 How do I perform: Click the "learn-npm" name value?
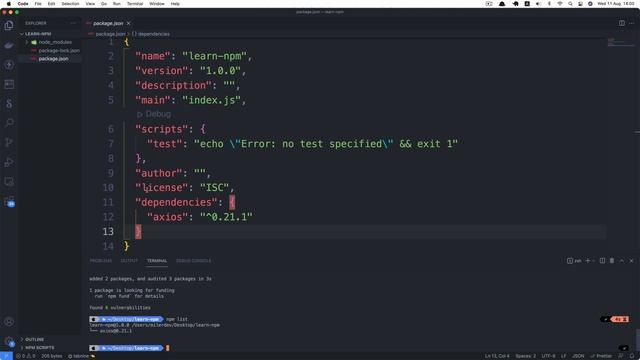[x=215, y=56]
